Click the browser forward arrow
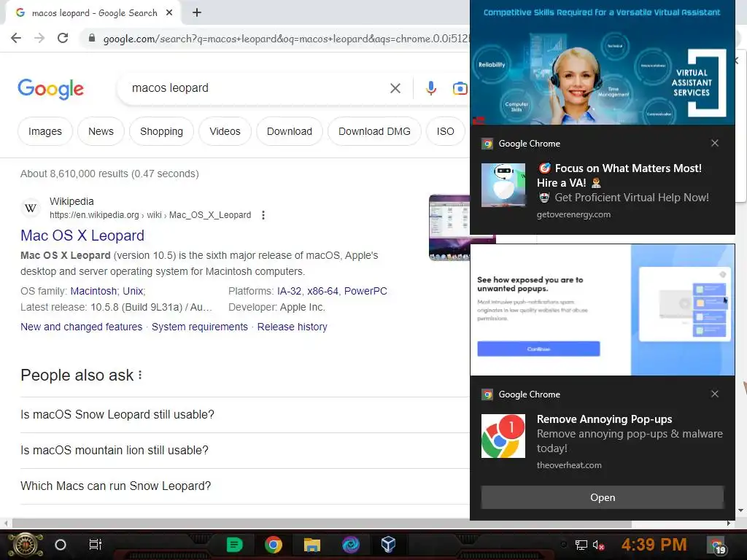 click(x=39, y=38)
